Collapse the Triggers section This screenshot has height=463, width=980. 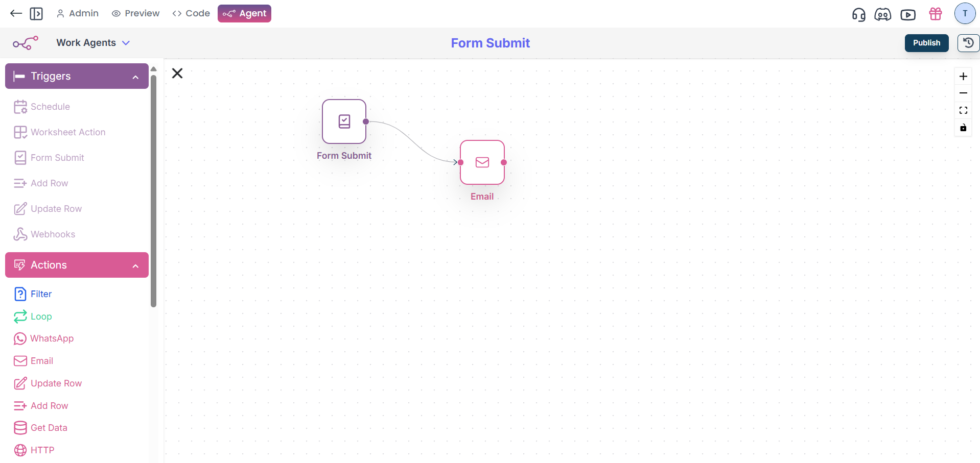[x=135, y=77]
